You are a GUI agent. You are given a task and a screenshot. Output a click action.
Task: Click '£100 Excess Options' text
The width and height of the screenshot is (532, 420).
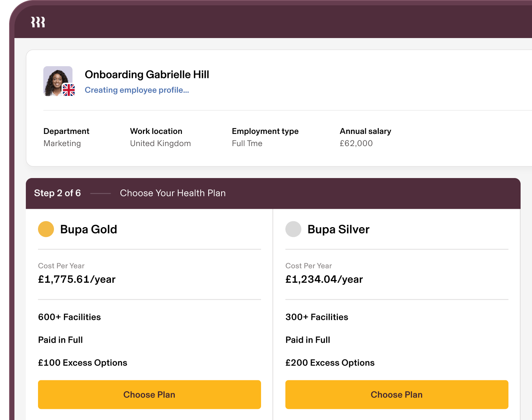click(x=82, y=363)
